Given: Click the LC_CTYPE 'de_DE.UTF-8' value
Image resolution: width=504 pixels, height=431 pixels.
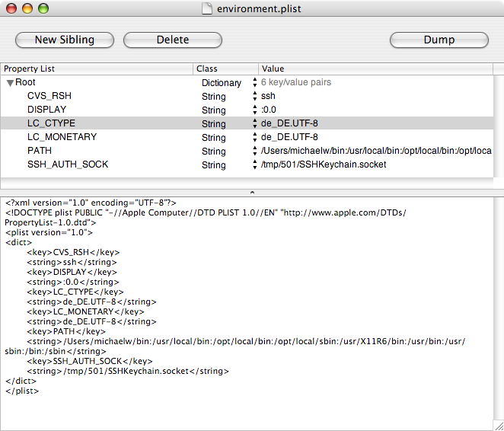Looking at the screenshot, I should point(289,123).
